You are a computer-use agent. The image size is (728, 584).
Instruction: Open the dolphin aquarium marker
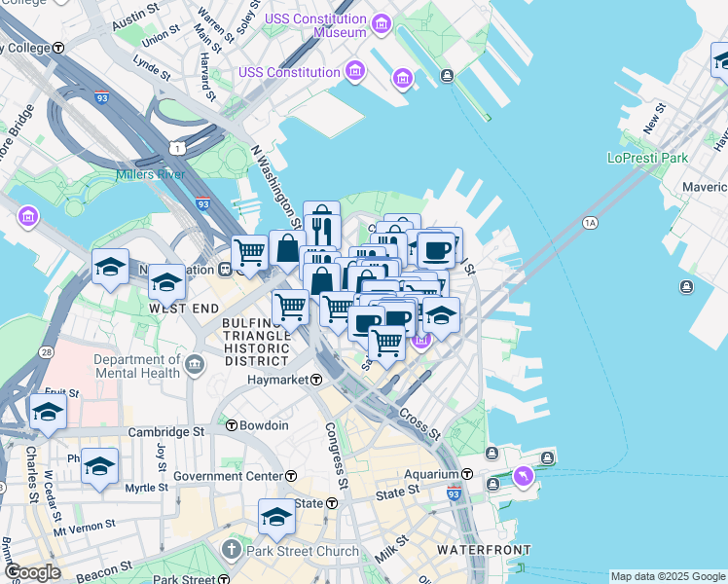pyautogui.click(x=524, y=476)
